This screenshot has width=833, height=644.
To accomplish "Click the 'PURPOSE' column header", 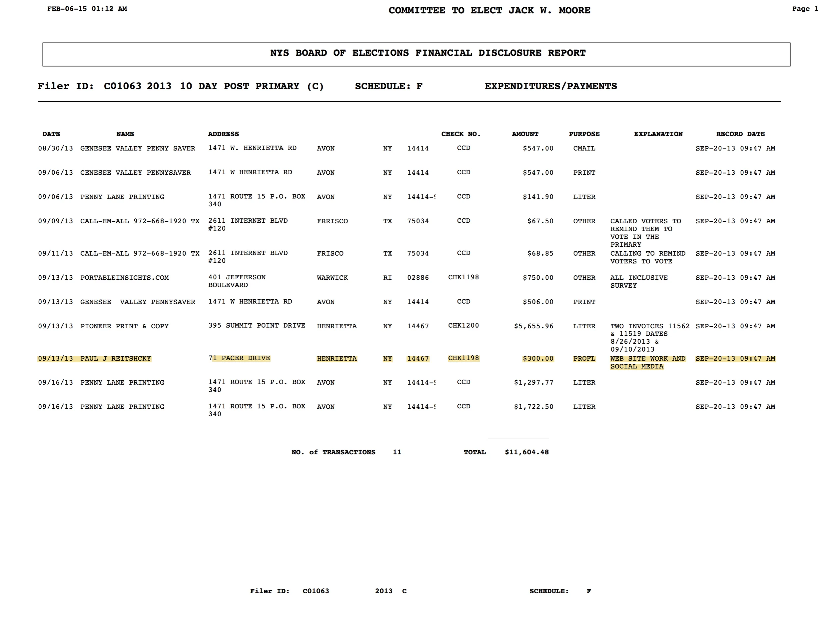I will point(584,134).
